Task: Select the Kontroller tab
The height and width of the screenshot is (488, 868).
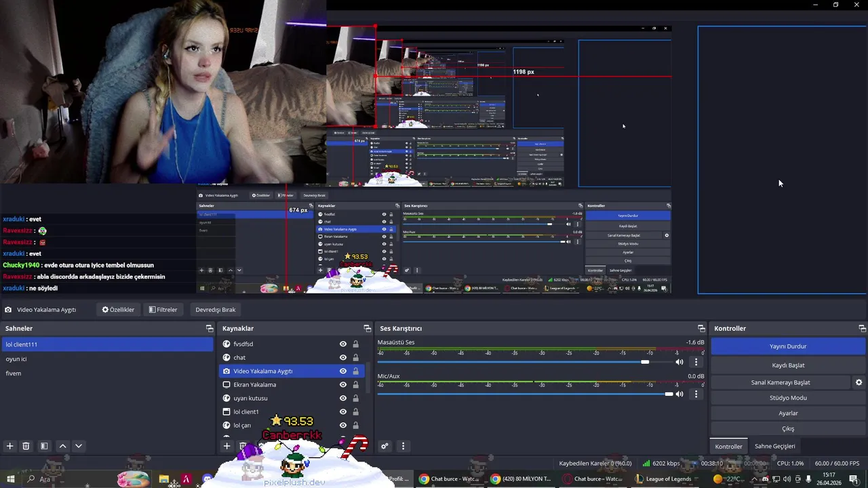Action: point(728,446)
